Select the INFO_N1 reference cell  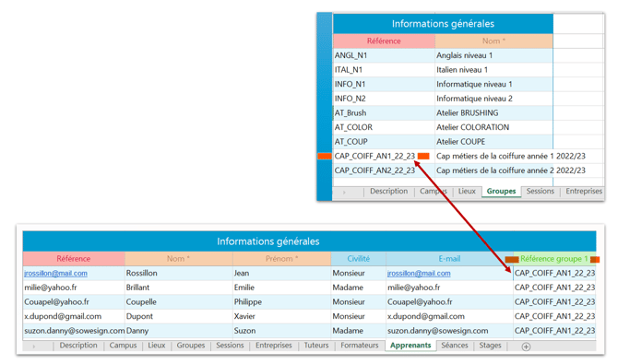click(x=384, y=84)
